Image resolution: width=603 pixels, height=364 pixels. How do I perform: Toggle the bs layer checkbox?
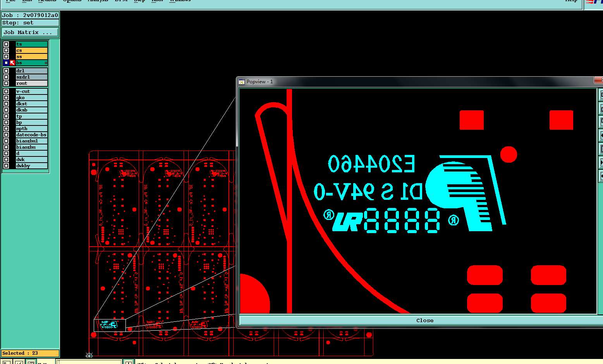(6, 63)
